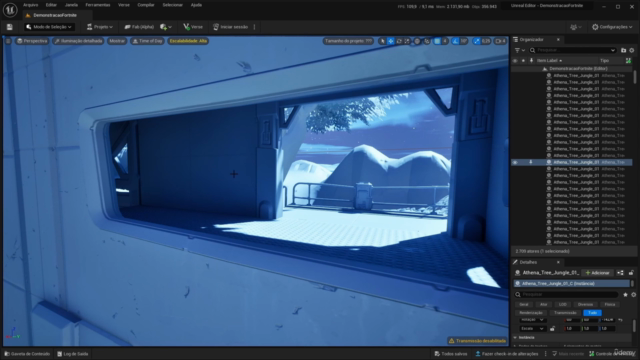
Task: Click the Iniciar sessão button
Action: click(230, 27)
